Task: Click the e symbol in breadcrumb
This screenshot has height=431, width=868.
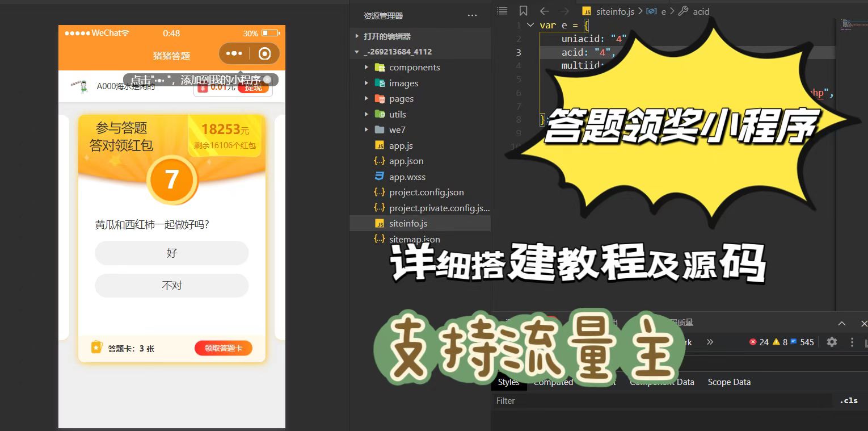Action: 663,11
